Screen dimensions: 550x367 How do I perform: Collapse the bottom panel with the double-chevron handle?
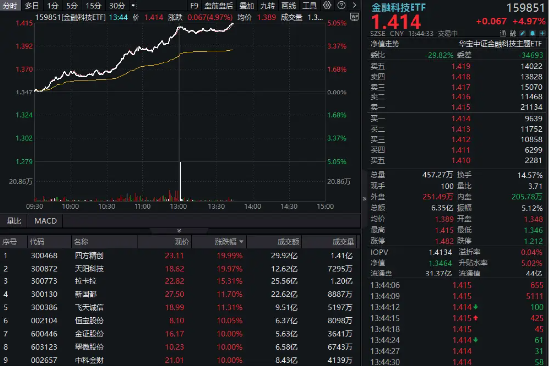coord(179,231)
